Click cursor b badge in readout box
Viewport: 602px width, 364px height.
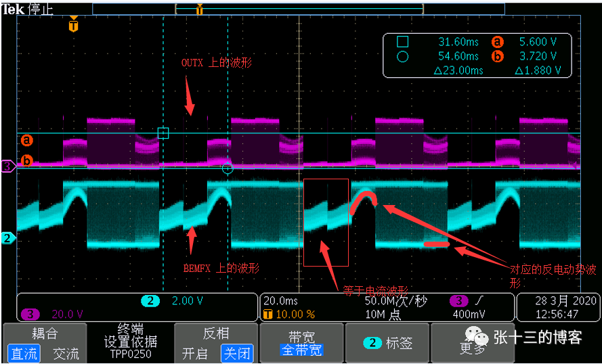(x=497, y=57)
